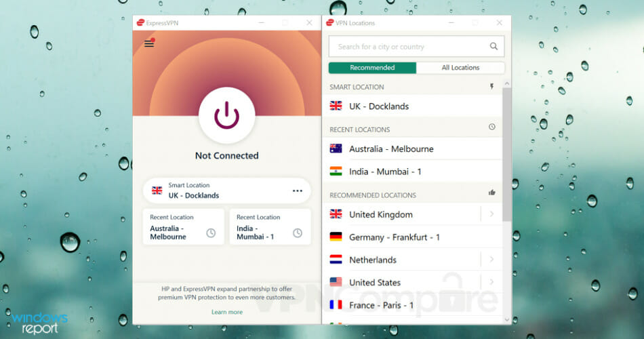Click the Netherlands flag icon
Screen dimensions: 644x339
[x=336, y=259]
